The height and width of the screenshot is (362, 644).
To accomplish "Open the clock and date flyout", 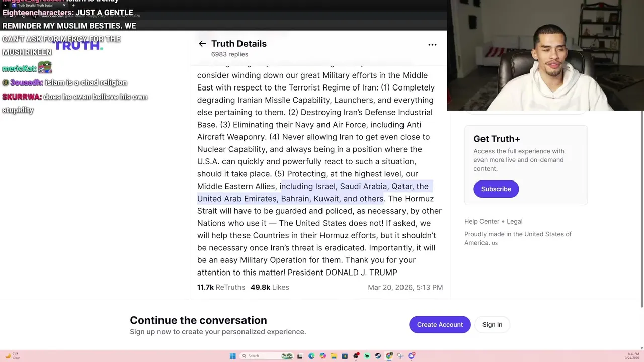I will pyautogui.click(x=632, y=356).
